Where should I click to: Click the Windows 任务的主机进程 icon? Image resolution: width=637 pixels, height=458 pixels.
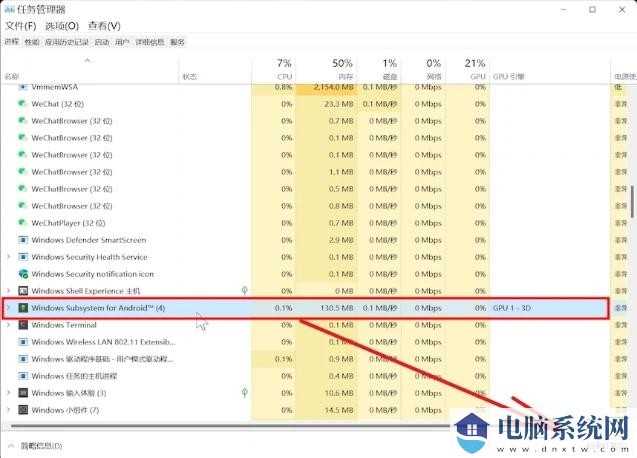point(23,376)
